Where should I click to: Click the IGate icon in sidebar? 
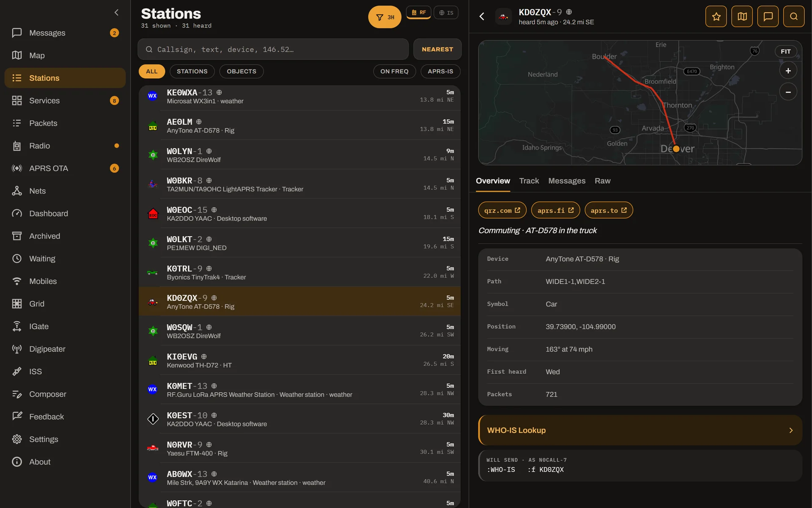17,326
